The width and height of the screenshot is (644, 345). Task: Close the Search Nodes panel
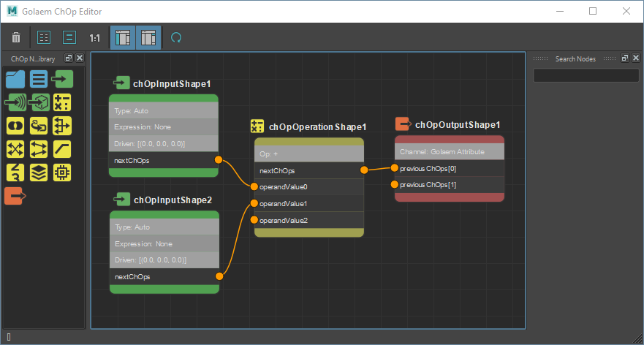(x=635, y=58)
